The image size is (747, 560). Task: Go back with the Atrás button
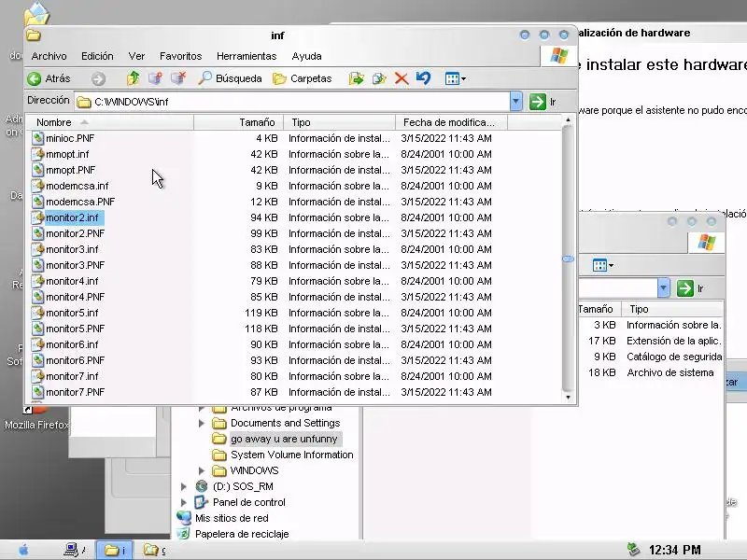click(x=49, y=78)
